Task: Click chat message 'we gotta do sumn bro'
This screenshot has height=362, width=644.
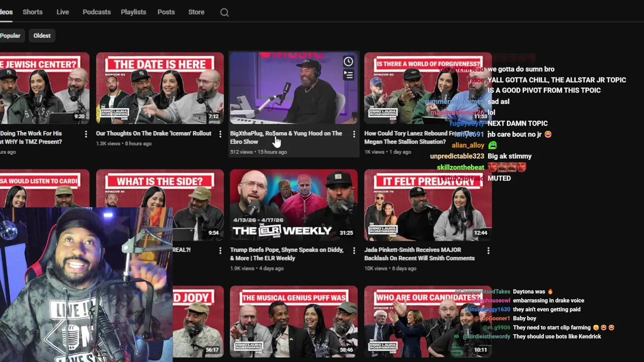Action: click(521, 69)
